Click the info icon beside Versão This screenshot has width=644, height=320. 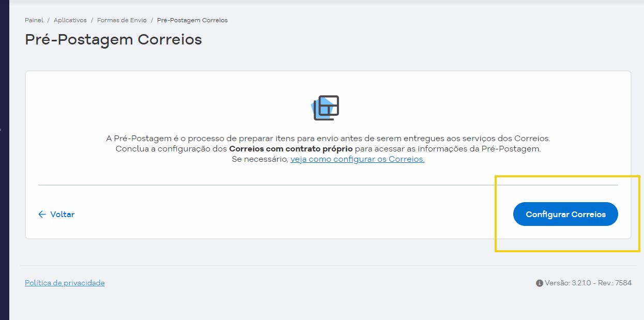(540, 283)
